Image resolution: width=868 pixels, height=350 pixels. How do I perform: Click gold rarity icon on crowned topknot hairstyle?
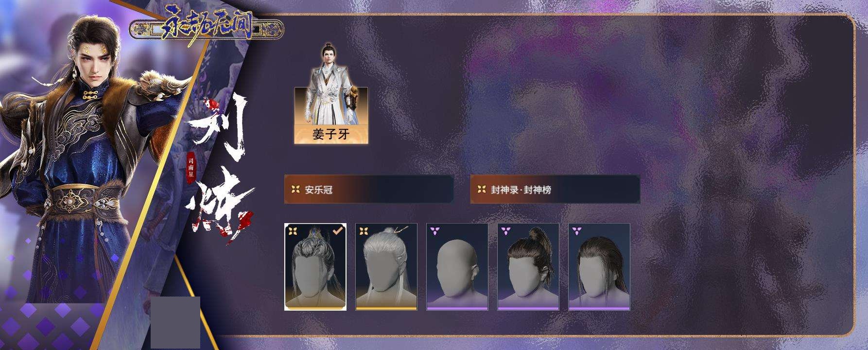(x=293, y=231)
